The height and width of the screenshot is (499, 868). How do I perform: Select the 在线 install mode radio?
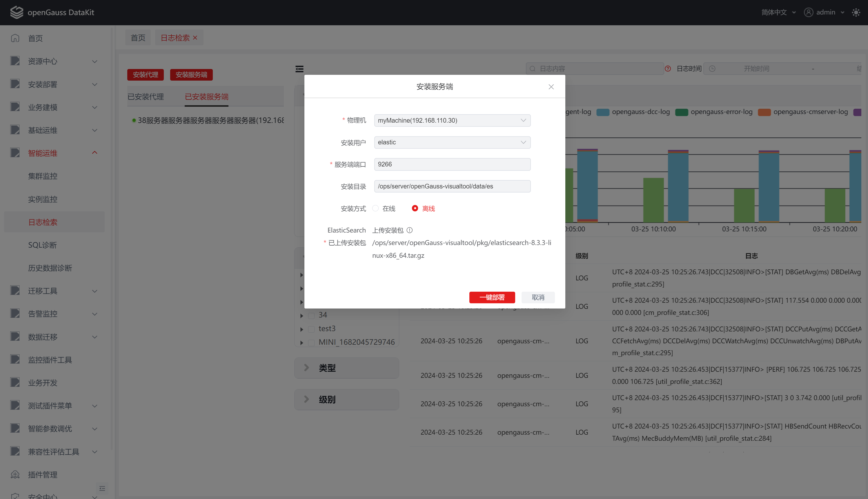coord(375,208)
